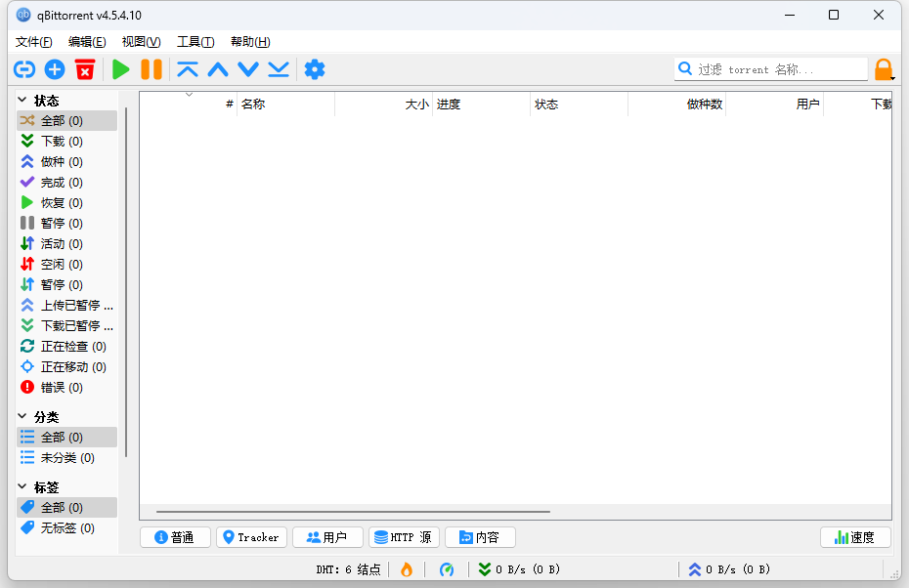The height and width of the screenshot is (588, 909).
Task: Open the 内容 tab button
Action: (x=479, y=537)
